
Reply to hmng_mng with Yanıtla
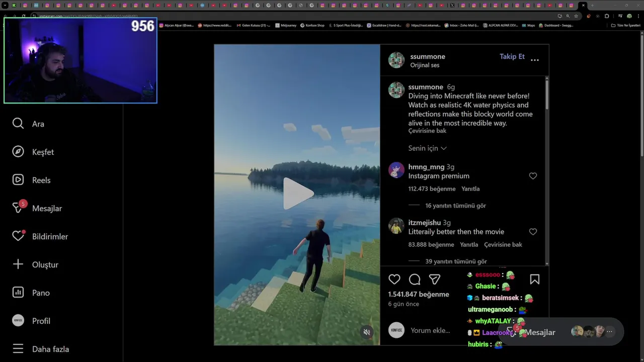coord(470,189)
